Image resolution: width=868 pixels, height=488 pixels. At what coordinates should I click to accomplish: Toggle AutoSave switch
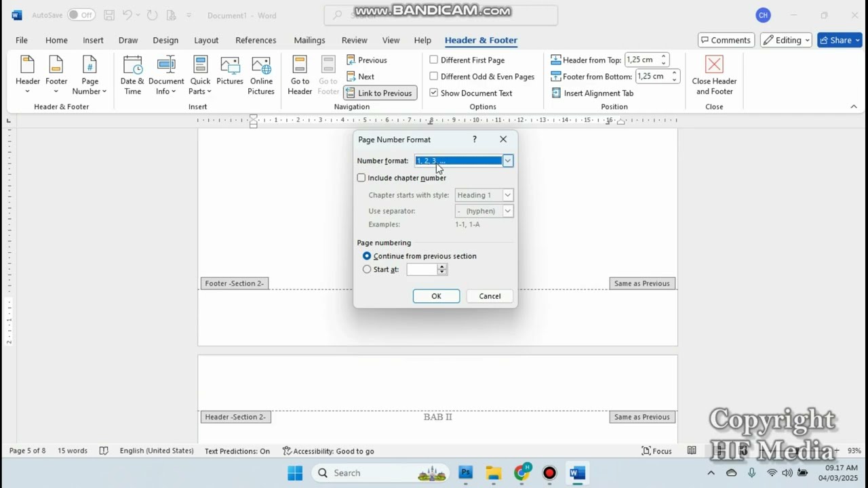pos(81,15)
